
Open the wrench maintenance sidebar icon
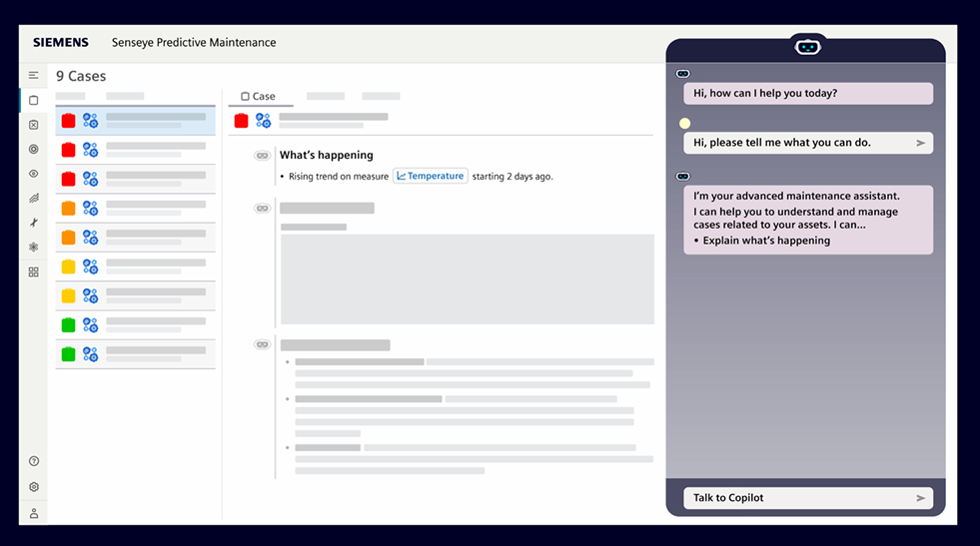[34, 223]
